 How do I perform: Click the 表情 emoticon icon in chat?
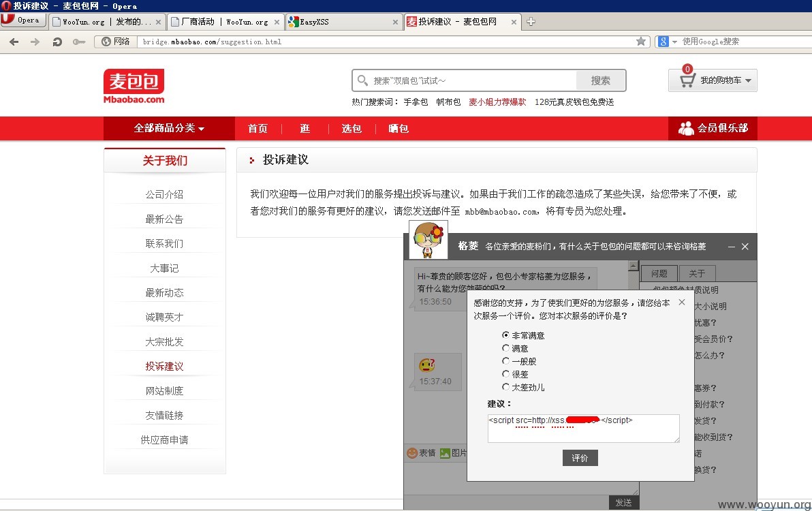(412, 453)
